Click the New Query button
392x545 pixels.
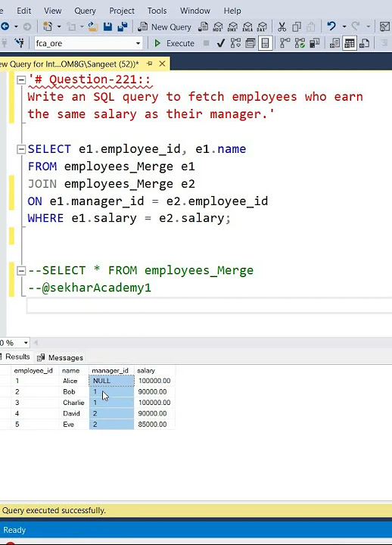(165, 26)
